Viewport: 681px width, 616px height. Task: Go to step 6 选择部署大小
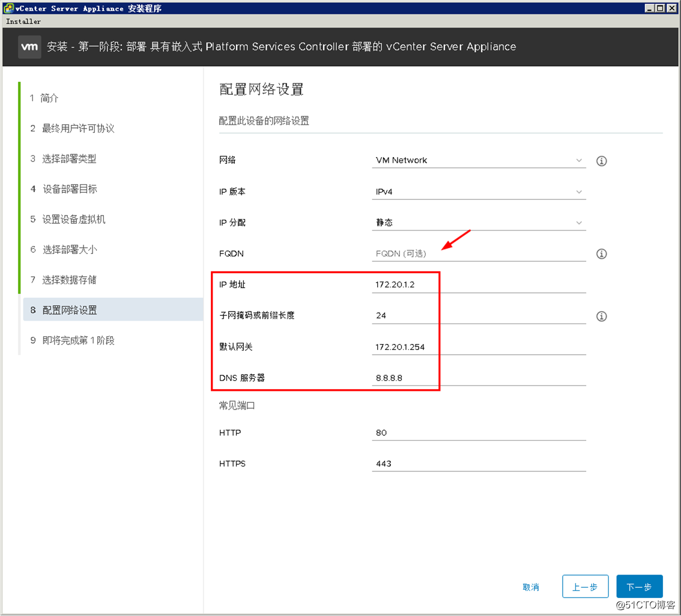click(64, 250)
